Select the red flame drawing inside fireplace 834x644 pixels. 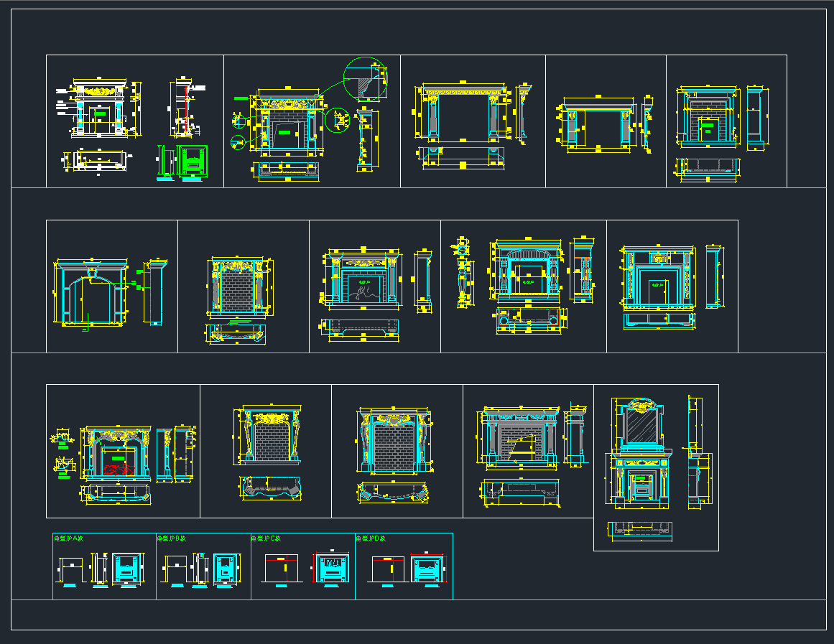(118, 470)
